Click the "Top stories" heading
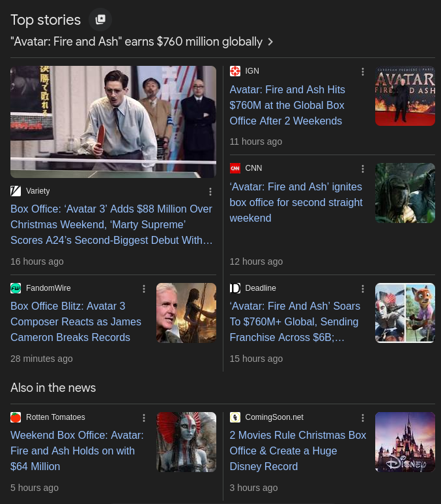441x504 pixels. (x=46, y=20)
